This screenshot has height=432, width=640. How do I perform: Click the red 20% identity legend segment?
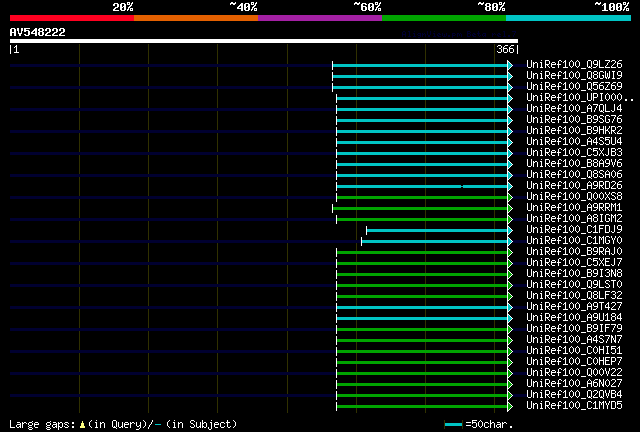click(x=72, y=18)
